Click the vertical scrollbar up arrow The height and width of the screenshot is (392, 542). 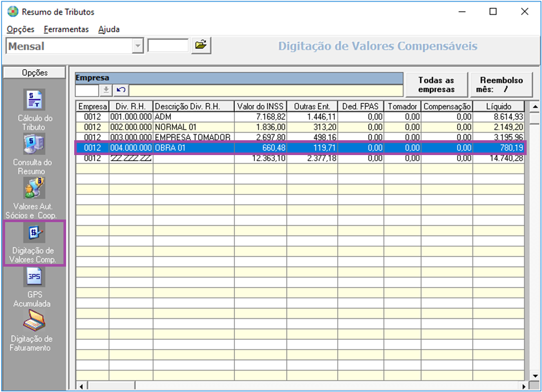535,107
